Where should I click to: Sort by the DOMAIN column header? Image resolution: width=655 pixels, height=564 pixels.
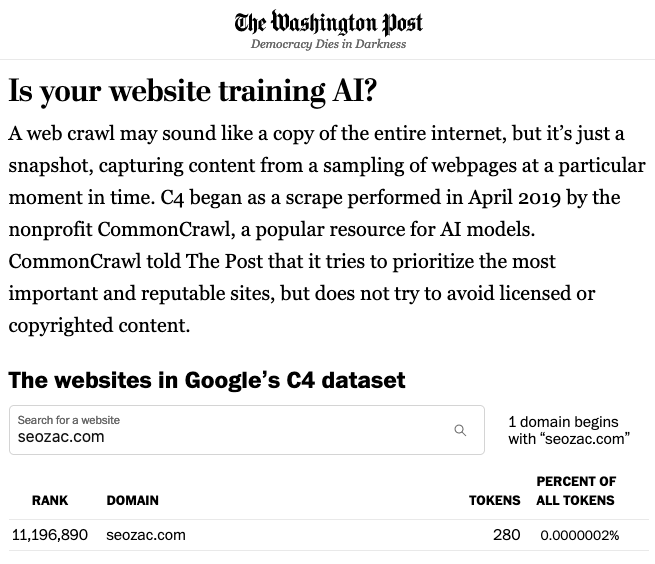[132, 500]
